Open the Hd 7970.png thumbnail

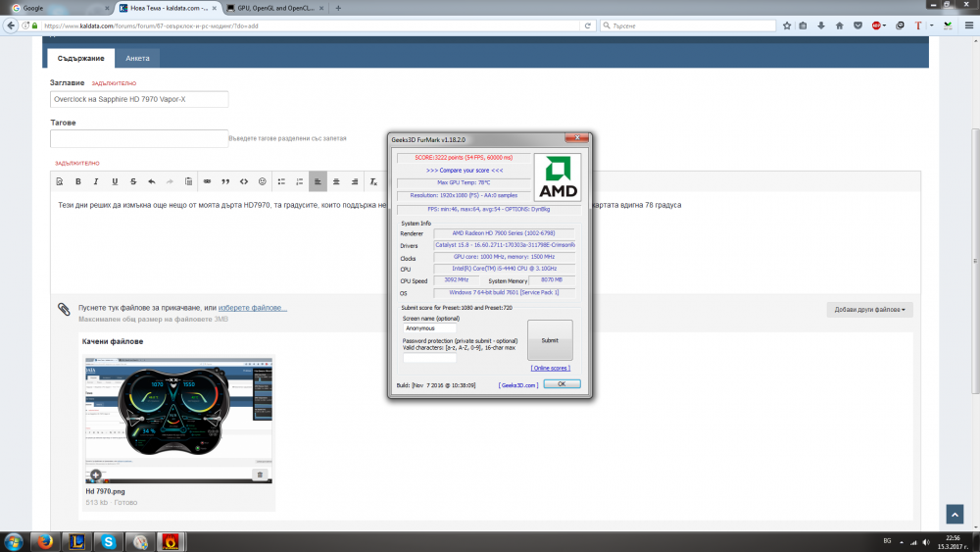coord(178,420)
